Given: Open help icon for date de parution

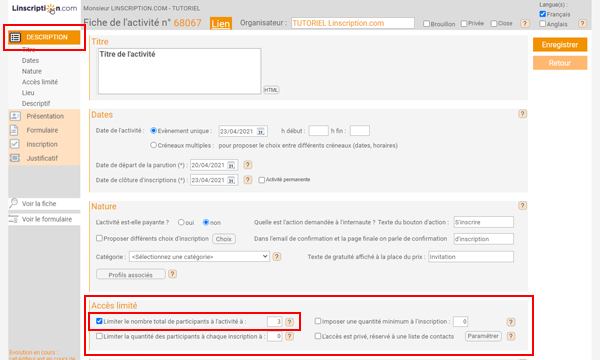Looking at the screenshot, I should (x=248, y=165).
